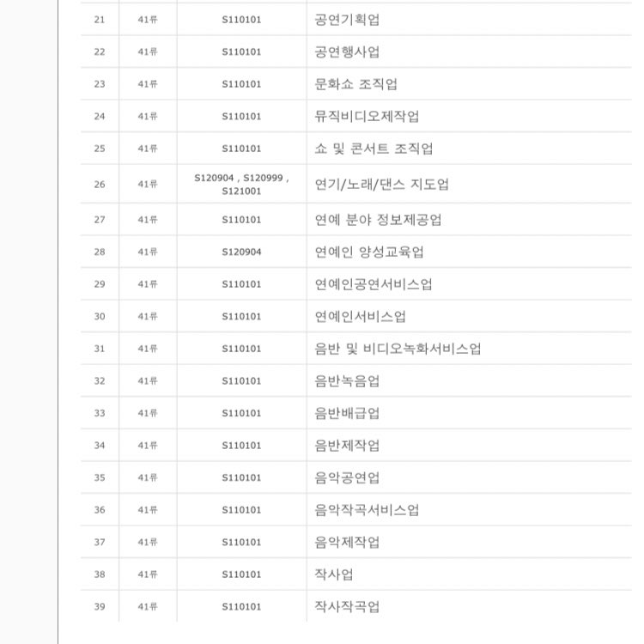
Task: Select the 작사작곡업 entry in row 39
Action: point(347,606)
